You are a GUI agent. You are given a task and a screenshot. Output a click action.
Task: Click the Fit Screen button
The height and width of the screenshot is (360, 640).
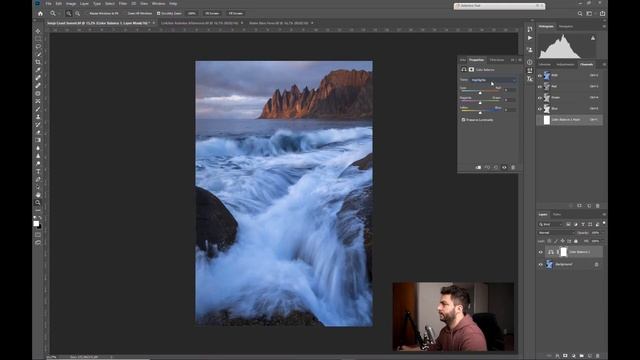pyautogui.click(x=212, y=13)
